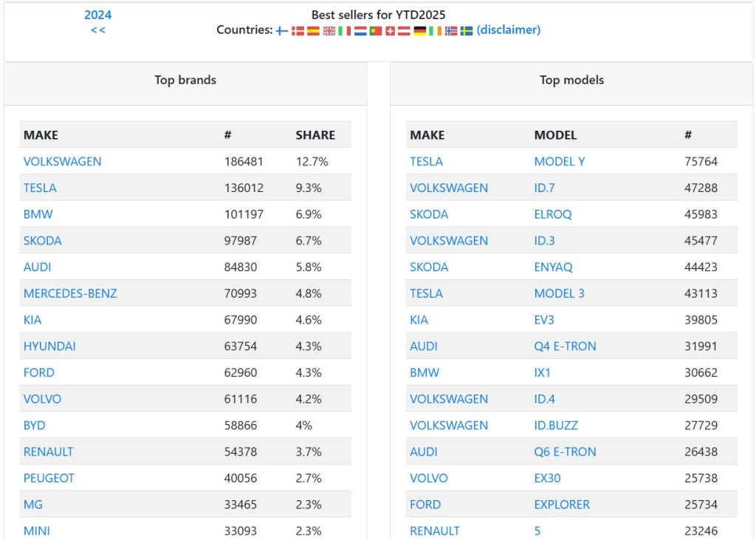Click the Q4 E-TRON model link
Screen dimensions: 756x540
(565, 346)
